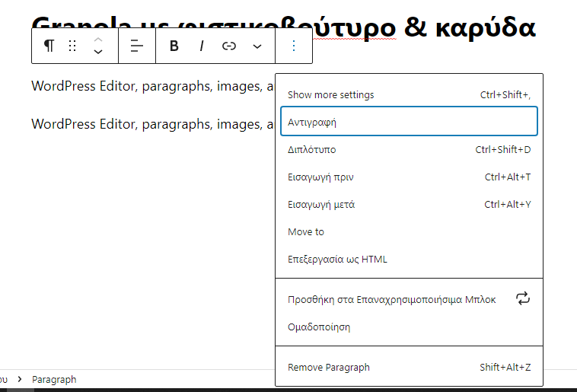Viewport: 577px width, 392px height.
Task: Move the block up with the arrow
Action: click(97, 40)
